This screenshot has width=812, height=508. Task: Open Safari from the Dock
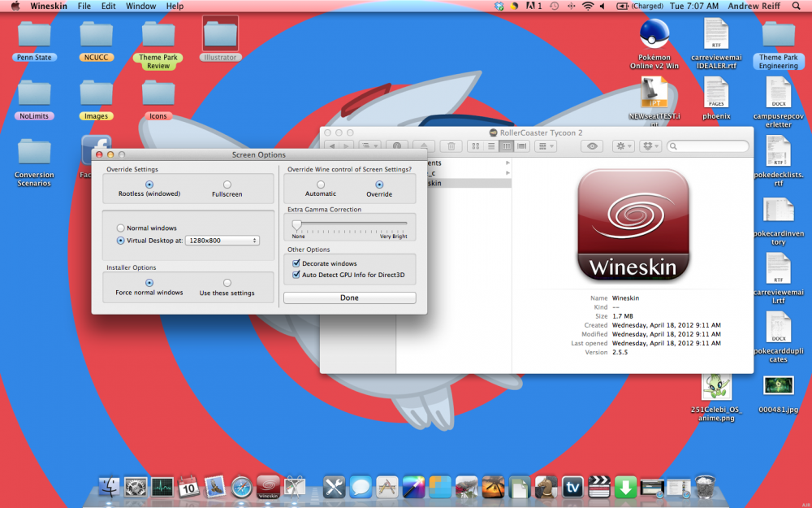coord(242,486)
